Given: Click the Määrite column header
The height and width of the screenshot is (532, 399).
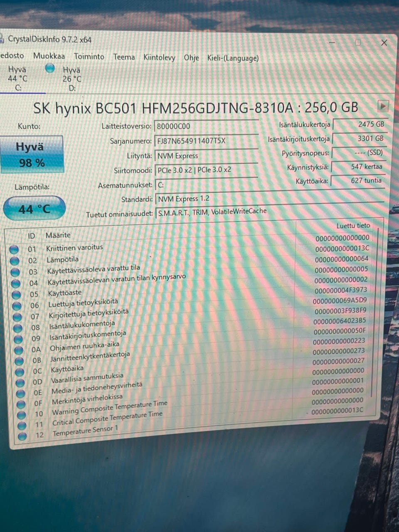Looking at the screenshot, I should pos(58,235).
